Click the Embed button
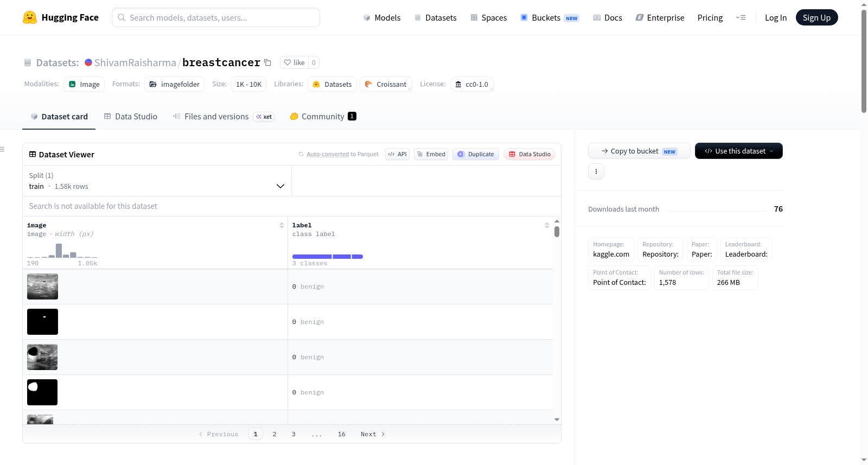Image resolution: width=868 pixels, height=465 pixels. pyautogui.click(x=431, y=154)
